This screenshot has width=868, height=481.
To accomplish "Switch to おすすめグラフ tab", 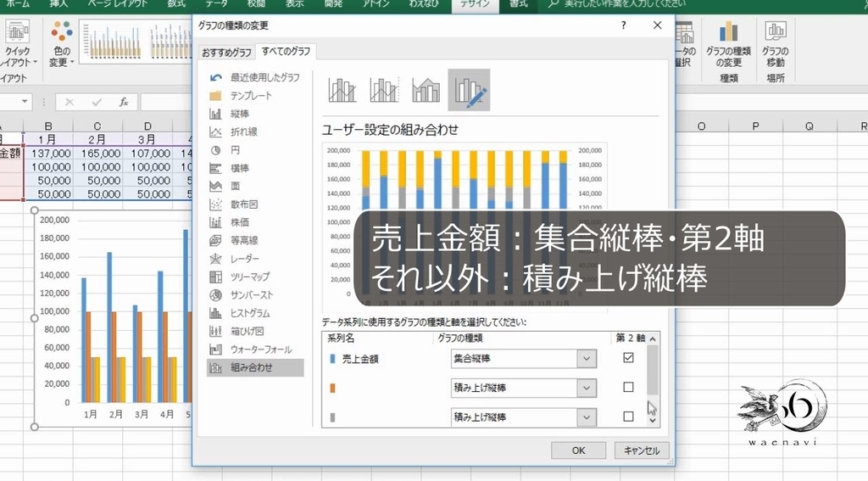I will (226, 52).
